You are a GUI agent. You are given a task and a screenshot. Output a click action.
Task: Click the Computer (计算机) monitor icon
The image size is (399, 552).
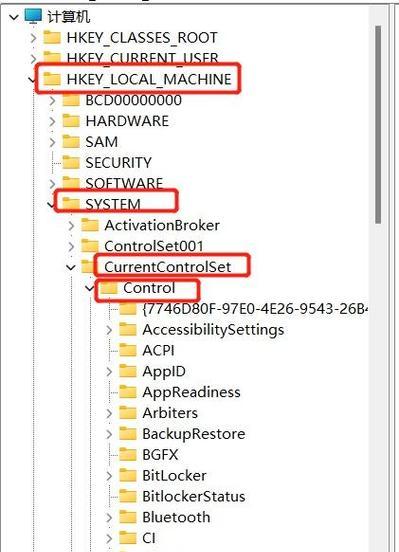pos(33,16)
